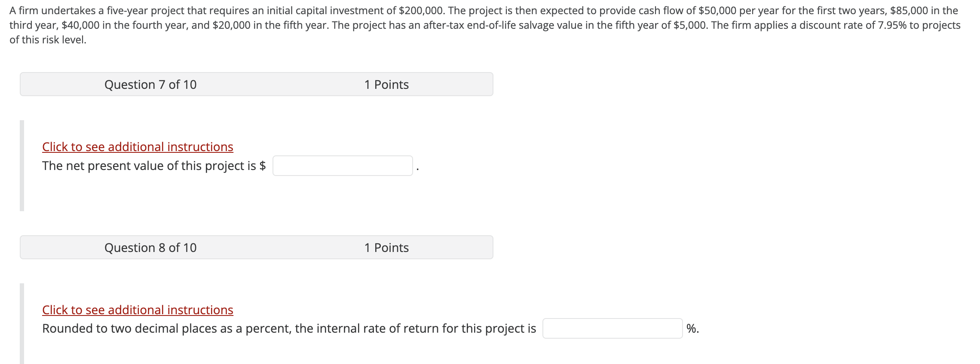Screen dimensions: 980x364
Task: Click the 1 Points label for Question 7
Action: point(386,85)
